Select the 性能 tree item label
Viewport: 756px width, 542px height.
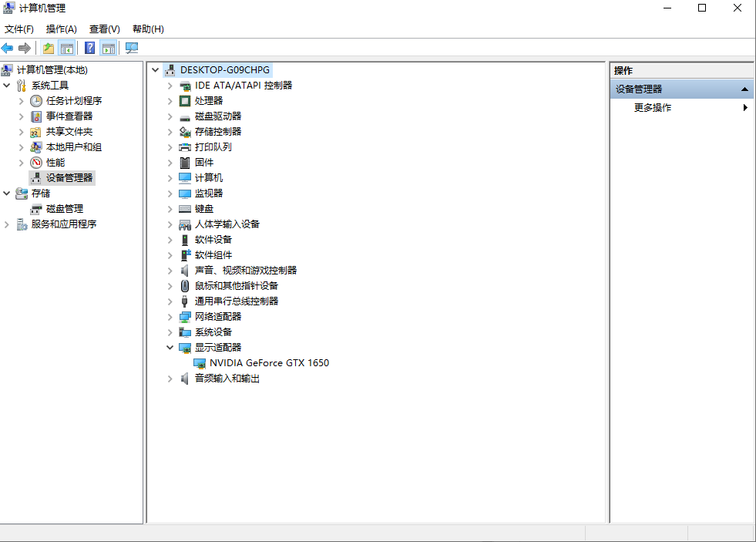[55, 163]
